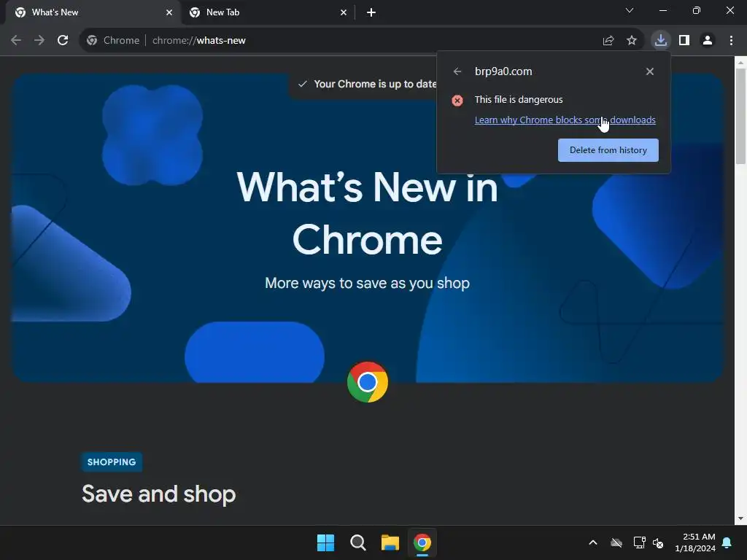747x560 pixels.
Task: Open Chrome three-dot menu
Action: 731,41
